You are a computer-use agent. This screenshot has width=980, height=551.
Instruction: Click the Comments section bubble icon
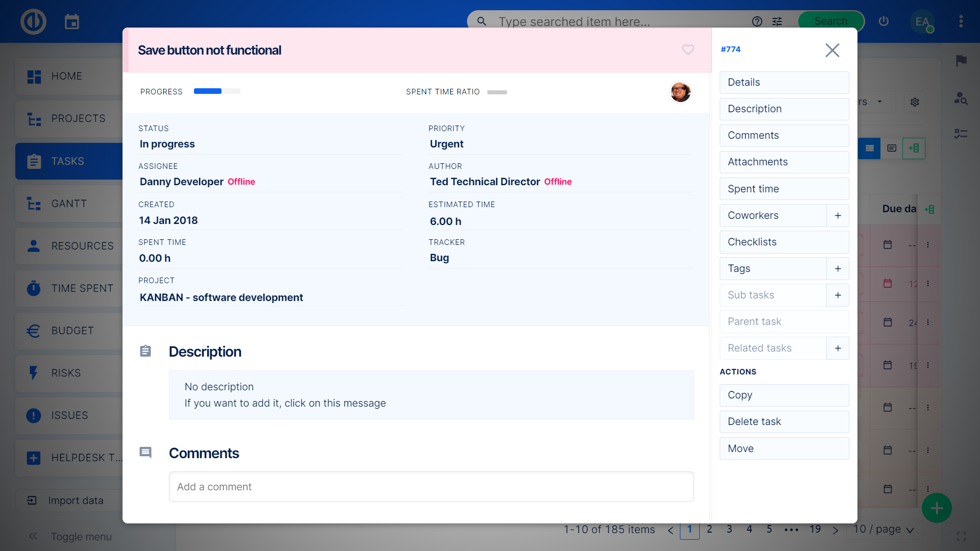[145, 453]
